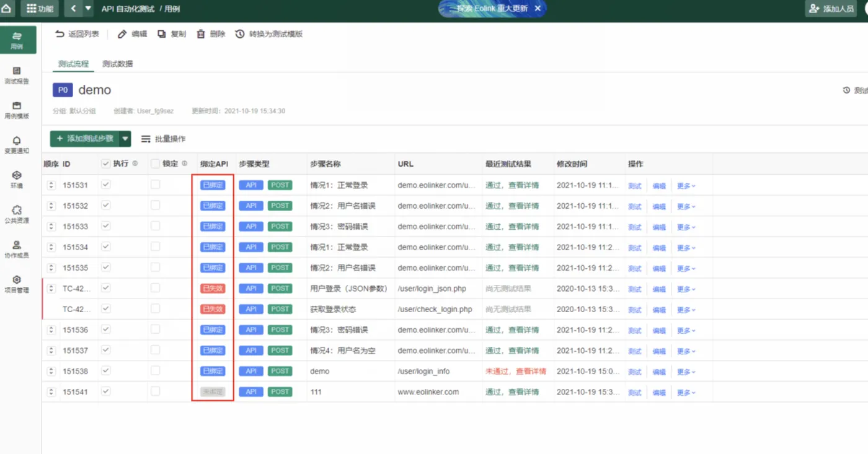This screenshot has width=868, height=454.
Task: Click 添加测试步骤 button
Action: [x=85, y=139]
